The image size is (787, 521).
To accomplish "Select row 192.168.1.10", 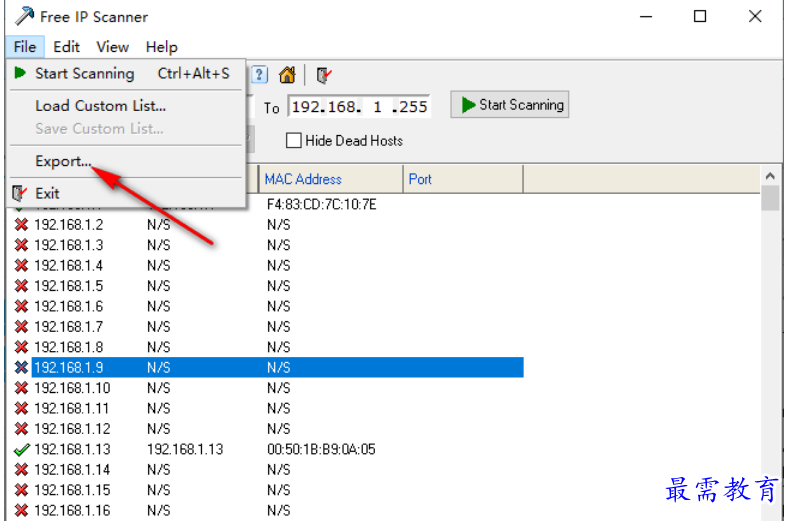I will tap(268, 388).
